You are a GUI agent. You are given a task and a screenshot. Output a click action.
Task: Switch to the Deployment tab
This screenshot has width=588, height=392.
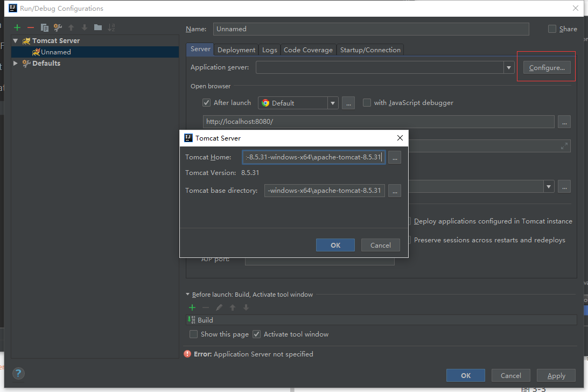(236, 50)
